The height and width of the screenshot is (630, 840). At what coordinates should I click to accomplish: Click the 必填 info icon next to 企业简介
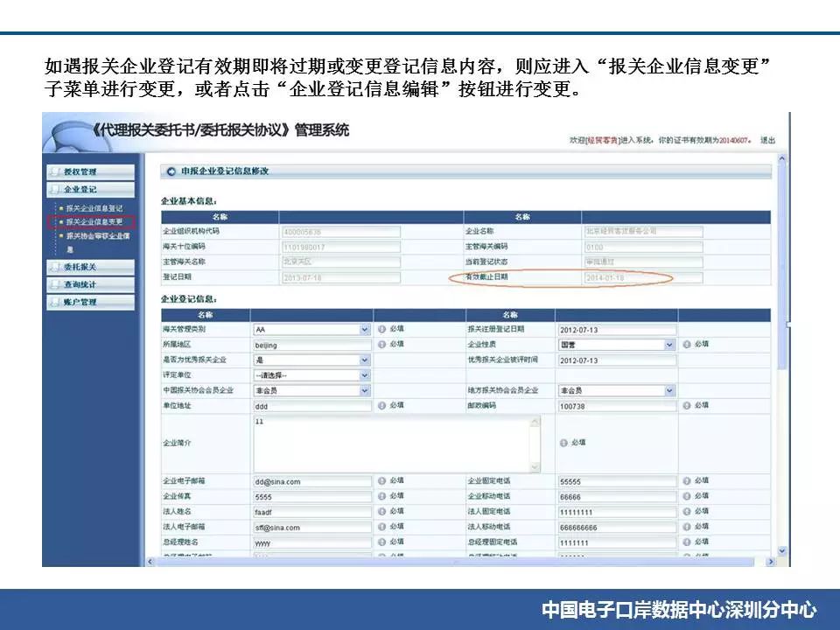(563, 443)
